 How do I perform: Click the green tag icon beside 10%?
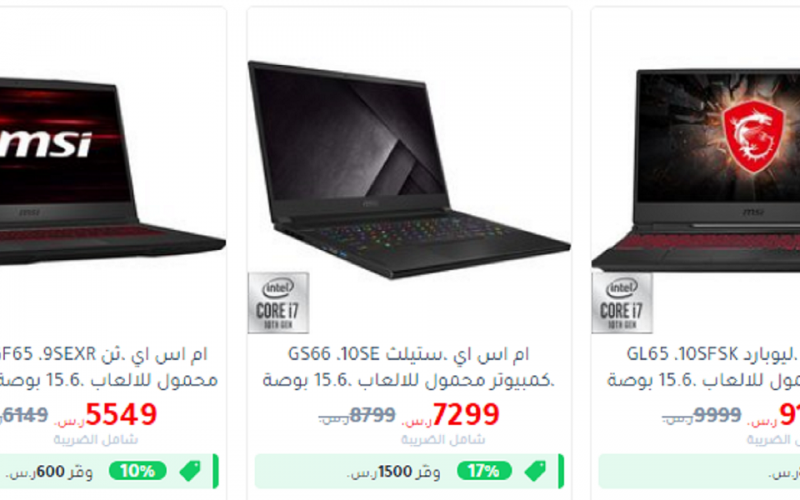(x=190, y=471)
